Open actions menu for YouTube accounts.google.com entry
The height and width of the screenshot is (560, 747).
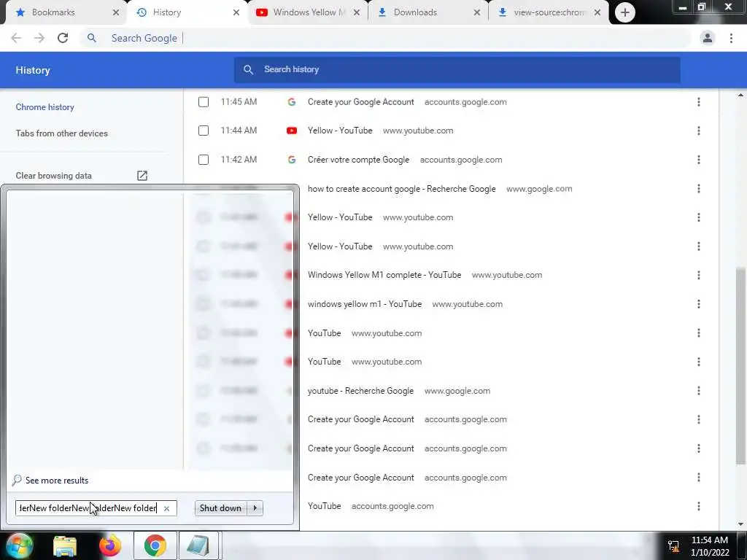click(698, 506)
